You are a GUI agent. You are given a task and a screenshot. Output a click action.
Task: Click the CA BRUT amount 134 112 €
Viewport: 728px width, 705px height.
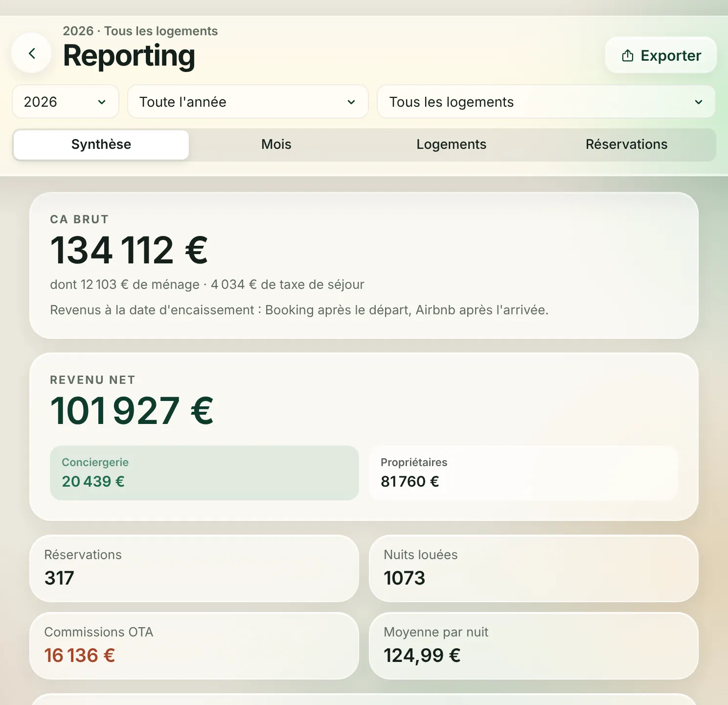129,250
